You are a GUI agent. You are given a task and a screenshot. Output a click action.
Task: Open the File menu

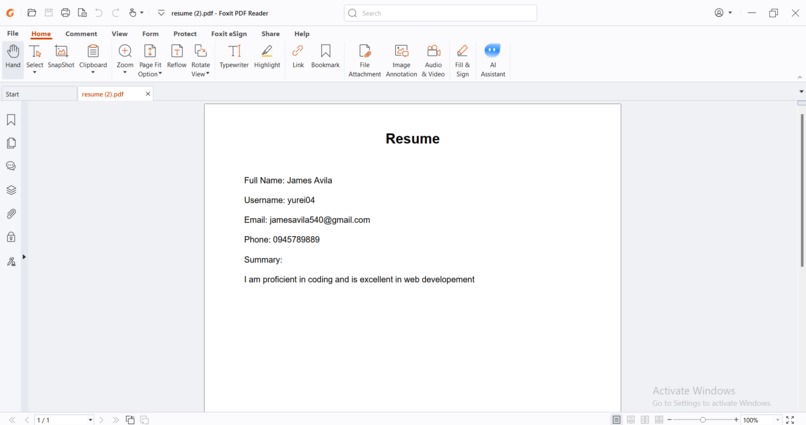(13, 33)
